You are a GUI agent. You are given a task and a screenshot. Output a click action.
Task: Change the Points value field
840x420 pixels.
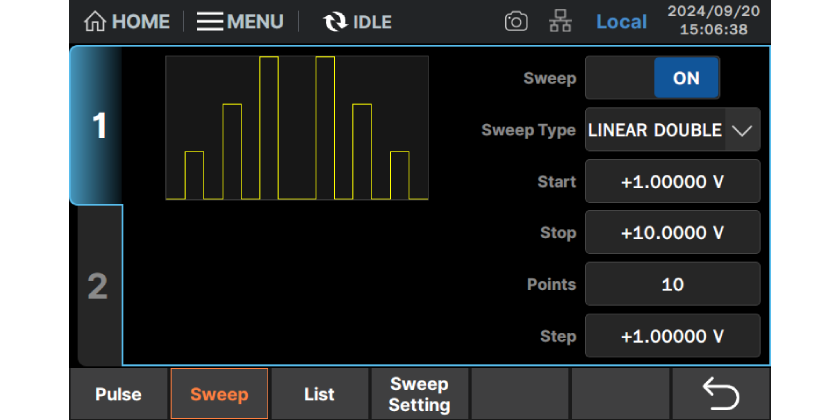[672, 284]
